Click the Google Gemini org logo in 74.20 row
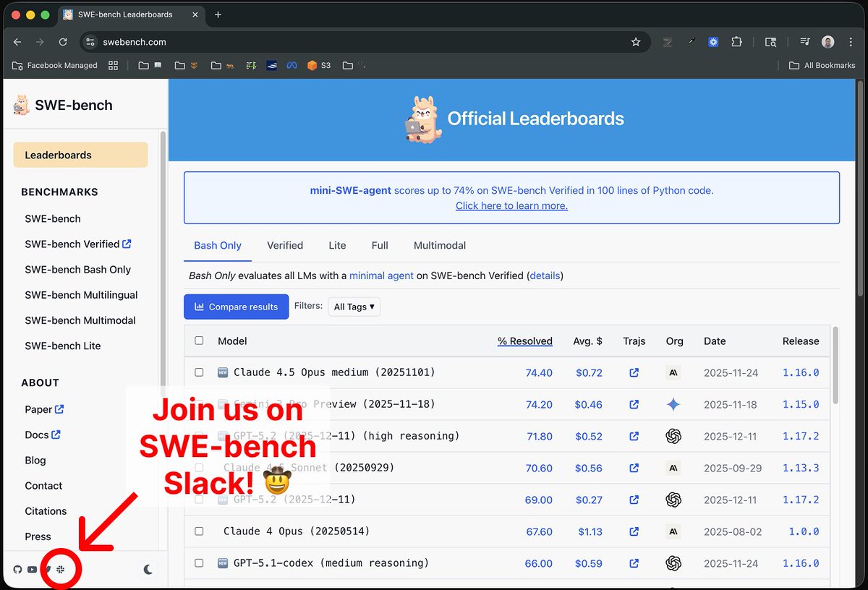This screenshot has height=590, width=868. point(673,405)
